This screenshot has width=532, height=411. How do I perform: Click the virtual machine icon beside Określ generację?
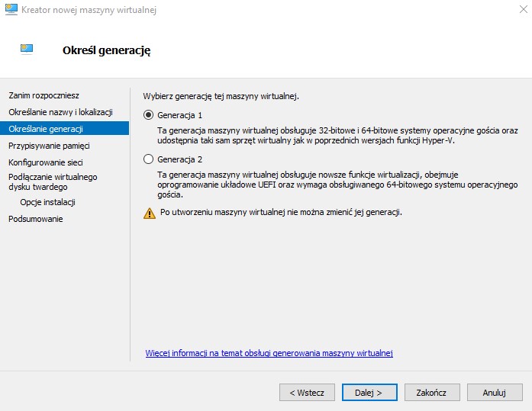[27, 50]
